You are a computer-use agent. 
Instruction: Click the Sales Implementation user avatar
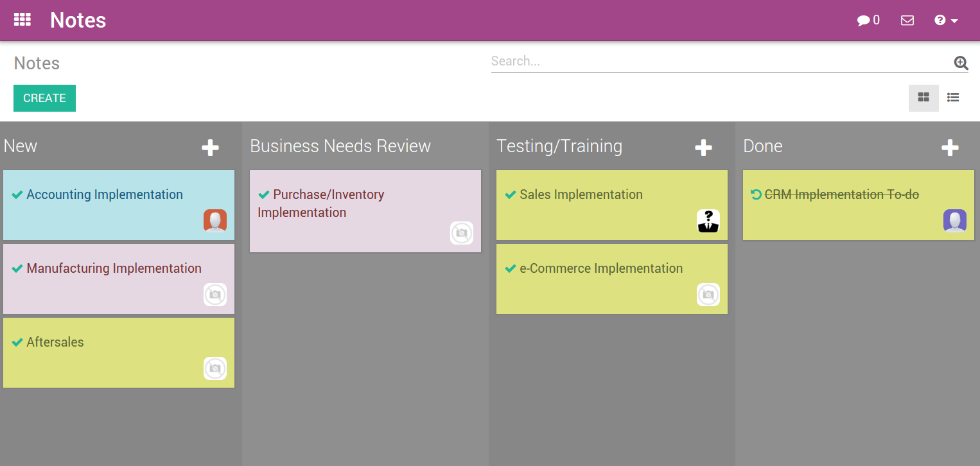708,221
